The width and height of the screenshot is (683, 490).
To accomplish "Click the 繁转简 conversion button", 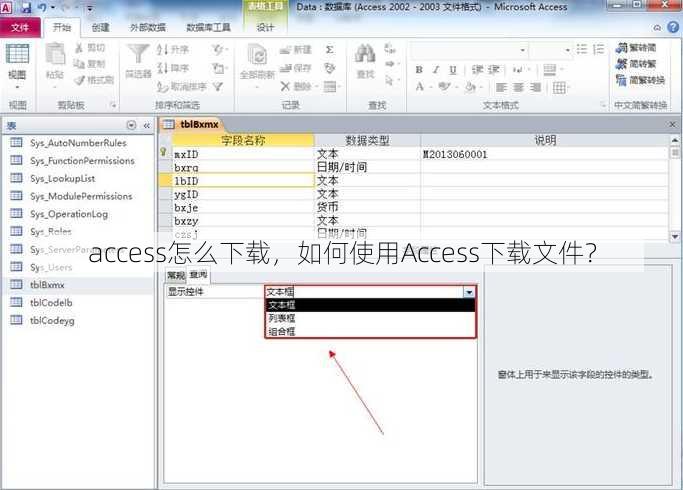I will point(636,47).
